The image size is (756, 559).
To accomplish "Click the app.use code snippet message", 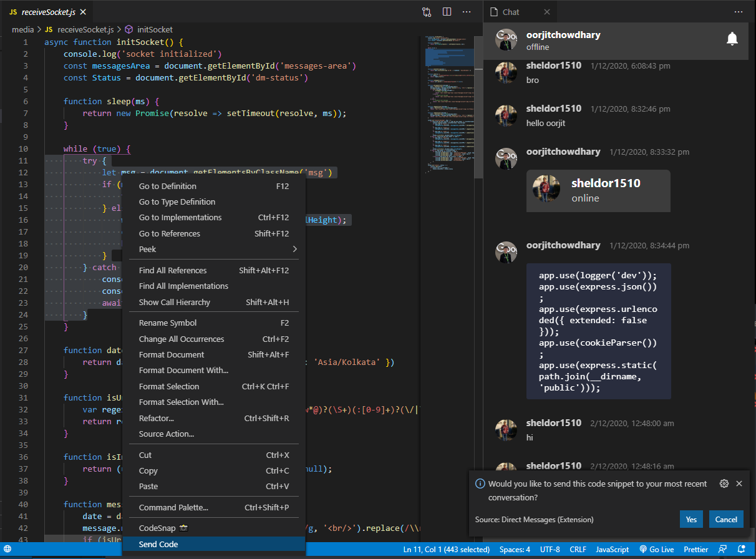I will pyautogui.click(x=598, y=331).
